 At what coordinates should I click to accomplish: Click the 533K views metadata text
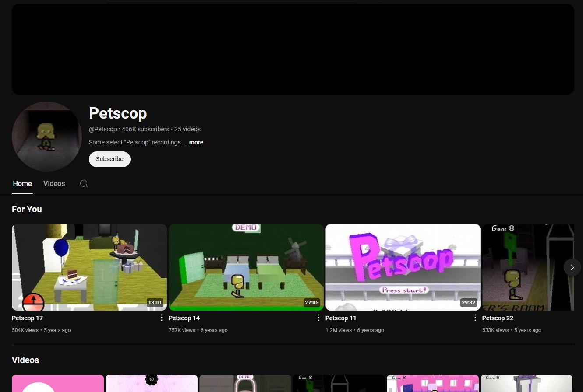(495, 330)
